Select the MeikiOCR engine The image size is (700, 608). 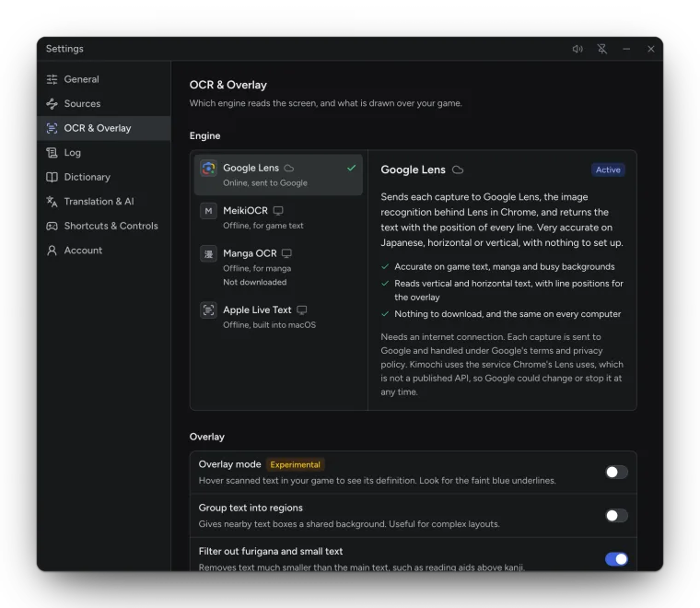point(278,217)
